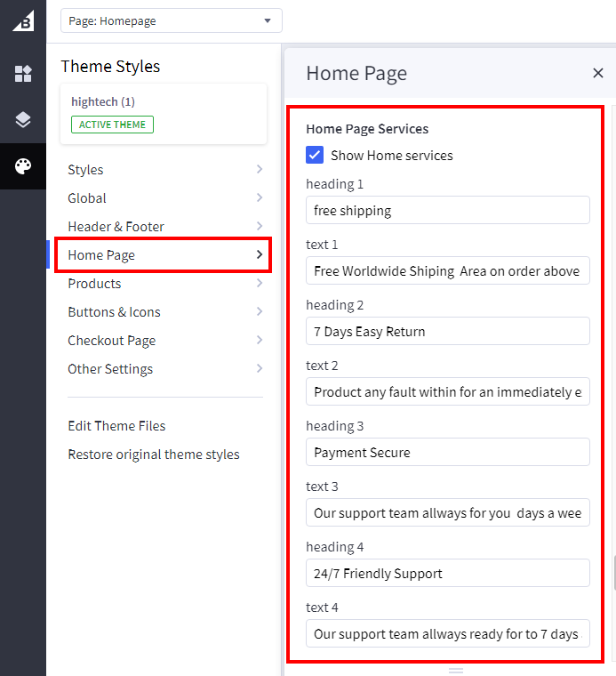Viewport: 616px width, 676px height.
Task: Click Restore original theme styles
Action: (x=154, y=455)
